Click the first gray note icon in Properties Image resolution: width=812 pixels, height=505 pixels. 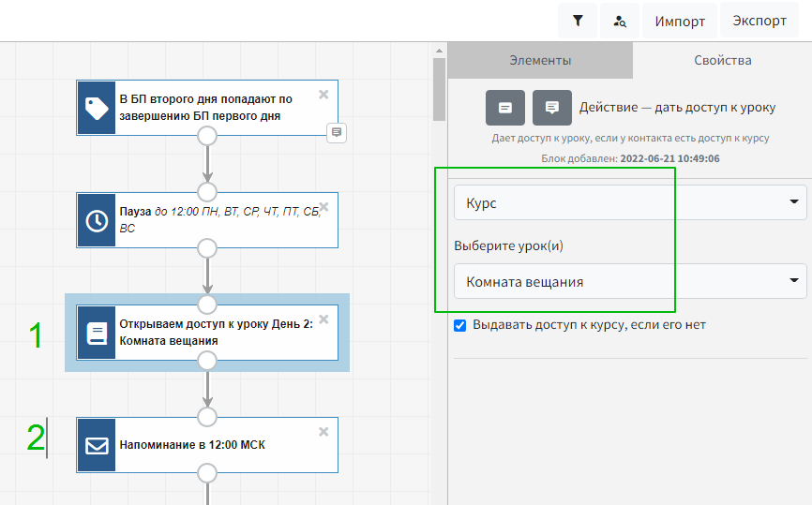pos(505,108)
